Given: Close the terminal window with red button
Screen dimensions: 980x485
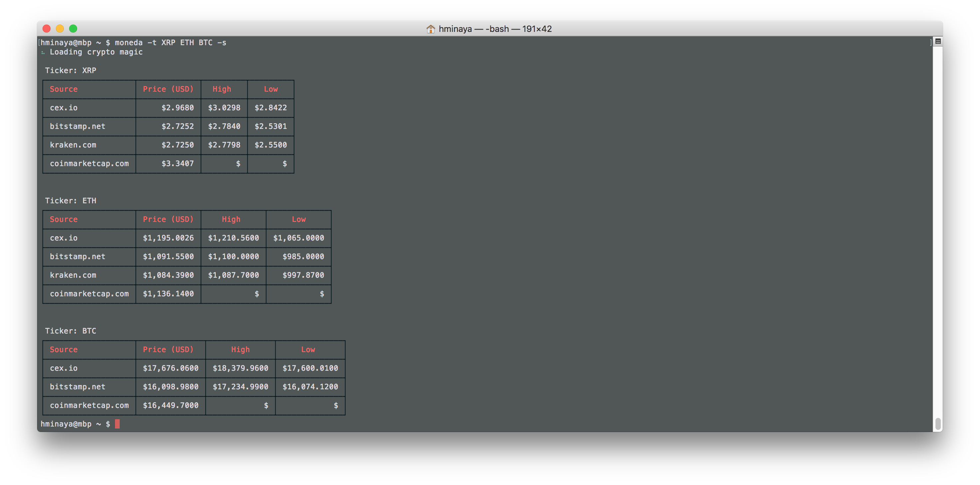Looking at the screenshot, I should tap(47, 29).
